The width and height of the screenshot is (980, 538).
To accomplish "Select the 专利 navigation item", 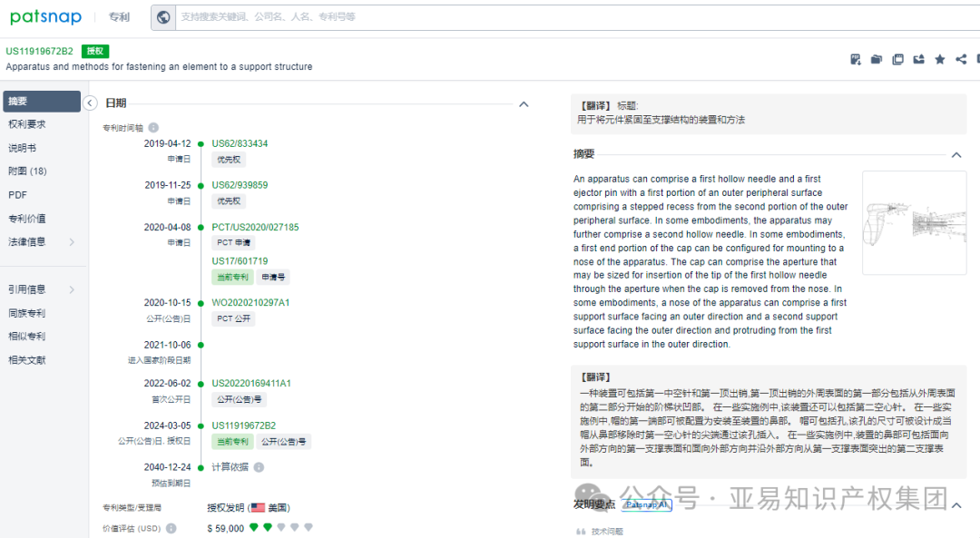I will pyautogui.click(x=119, y=16).
